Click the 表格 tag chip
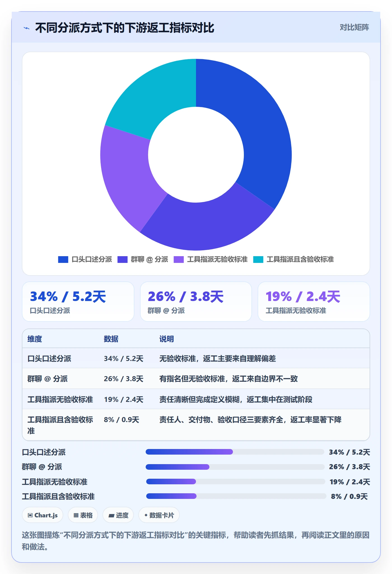 (x=83, y=515)
